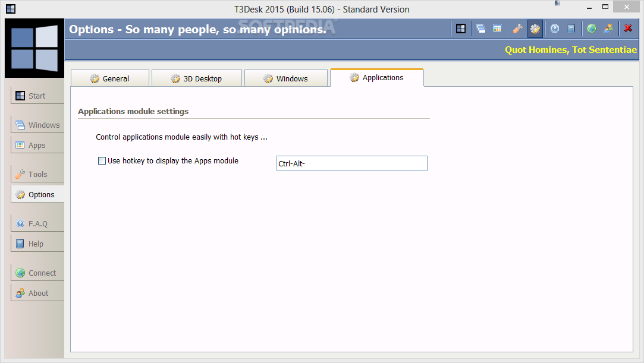Minimize the T3Desk window
The width and height of the screenshot is (644, 363).
589,7
